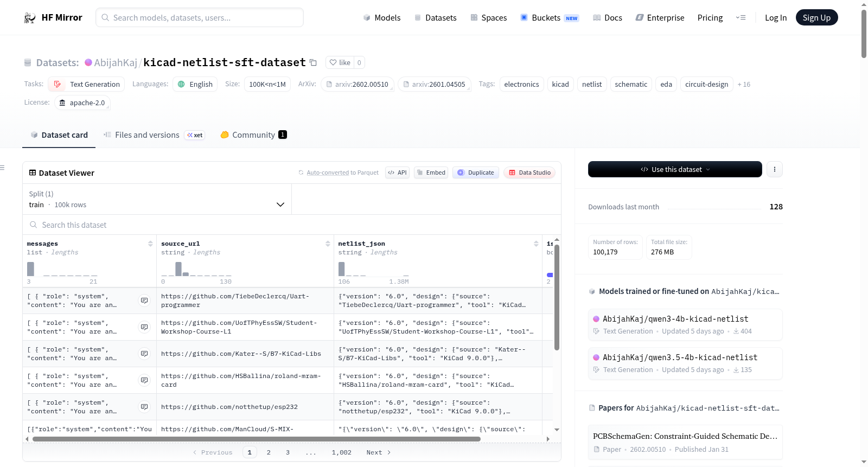Go to page 2 of the table
The height and width of the screenshot is (467, 868).
coord(269,452)
